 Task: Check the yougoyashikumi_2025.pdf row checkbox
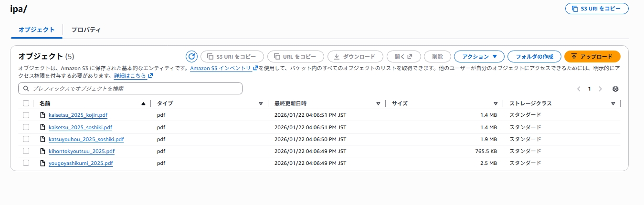pyautogui.click(x=26, y=163)
